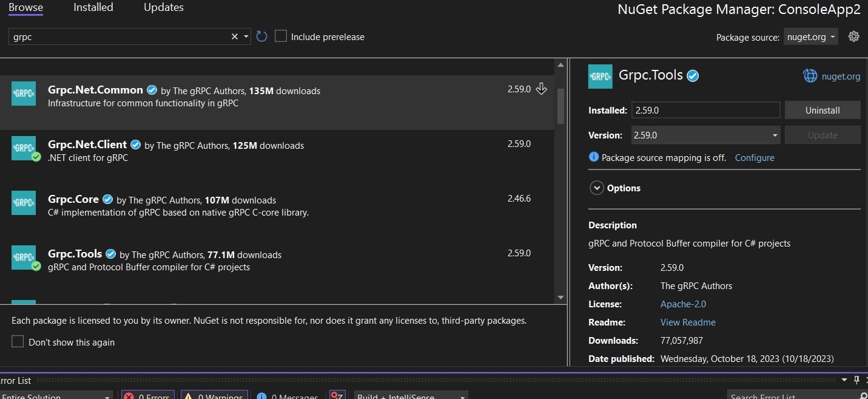Switch to the Installed tab

pyautogui.click(x=93, y=8)
